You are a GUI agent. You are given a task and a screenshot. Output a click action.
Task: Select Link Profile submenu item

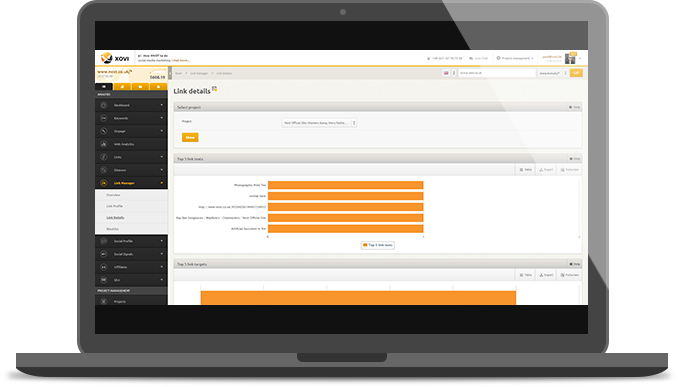[115, 206]
